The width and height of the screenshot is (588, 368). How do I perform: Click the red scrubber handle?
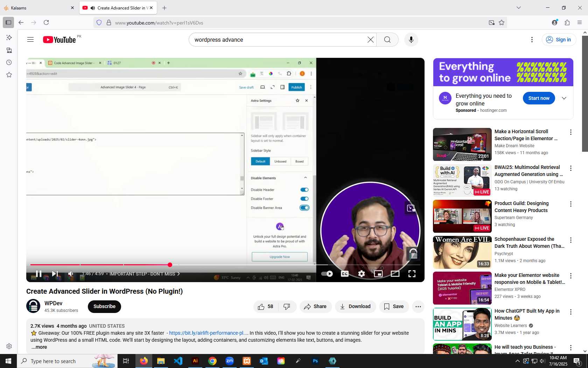pyautogui.click(x=170, y=265)
